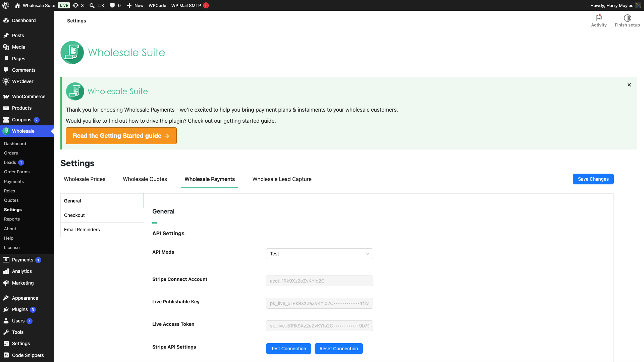The height and width of the screenshot is (362, 644).
Task: Open WPCode in the admin bar
Action: coord(157,5)
